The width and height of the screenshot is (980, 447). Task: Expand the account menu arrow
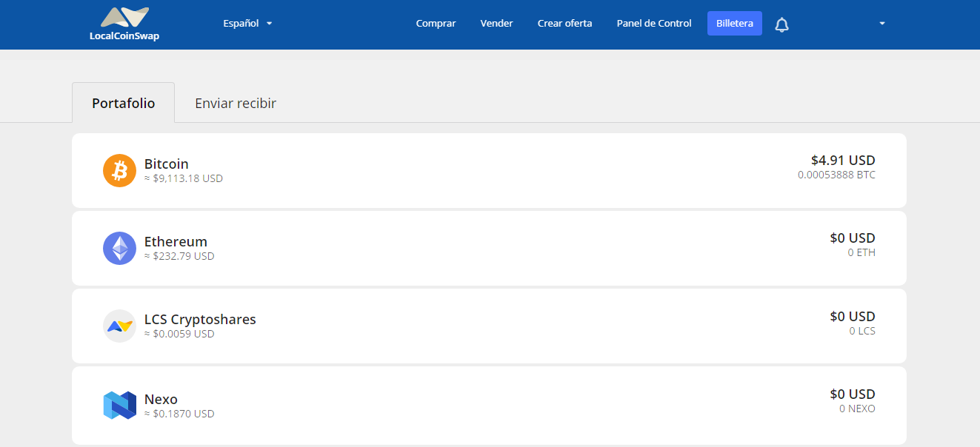(x=882, y=24)
